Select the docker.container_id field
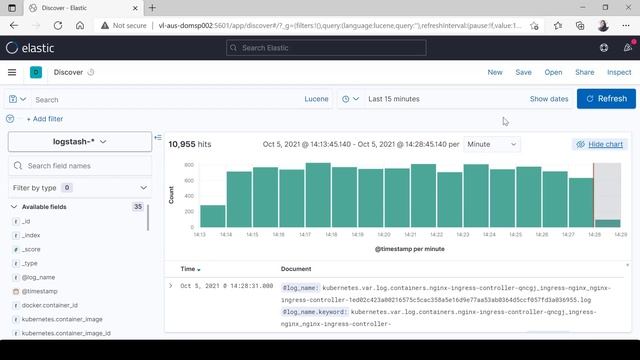The image size is (640, 360). [49, 305]
